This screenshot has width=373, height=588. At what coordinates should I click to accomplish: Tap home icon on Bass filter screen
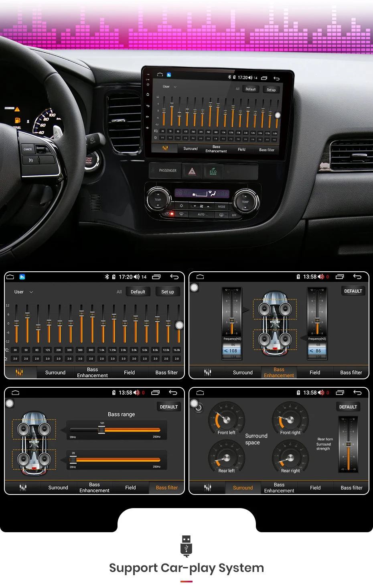click(x=16, y=393)
